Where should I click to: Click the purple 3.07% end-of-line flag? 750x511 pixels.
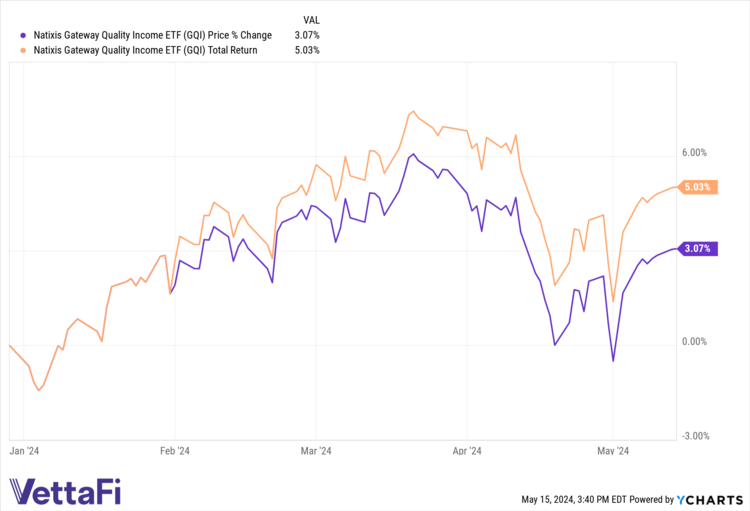click(x=697, y=249)
